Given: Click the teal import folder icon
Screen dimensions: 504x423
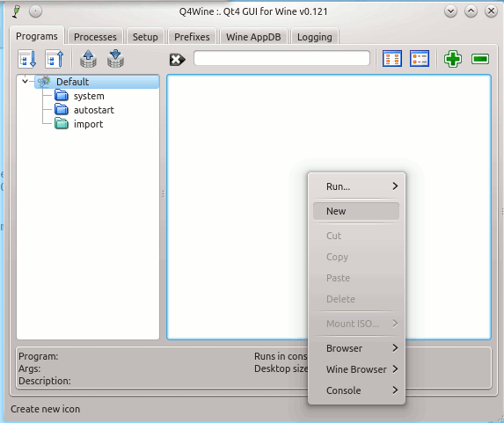Looking at the screenshot, I should click(x=61, y=124).
